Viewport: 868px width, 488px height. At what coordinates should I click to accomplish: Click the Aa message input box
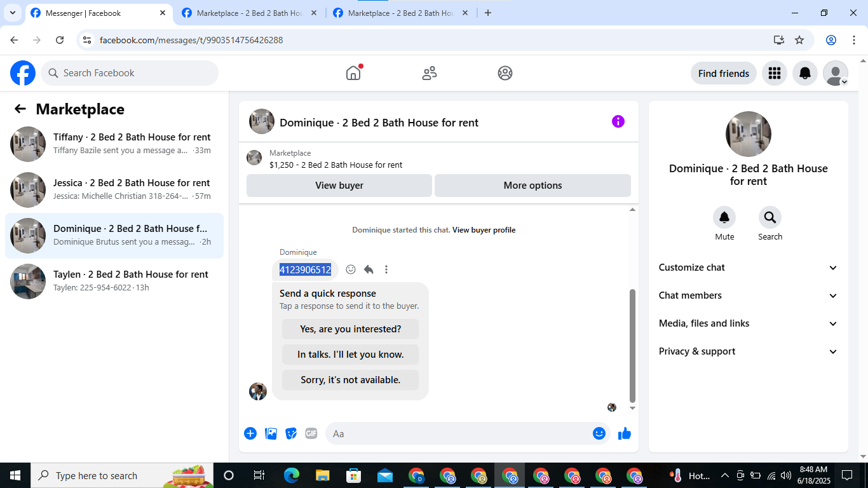click(468, 433)
